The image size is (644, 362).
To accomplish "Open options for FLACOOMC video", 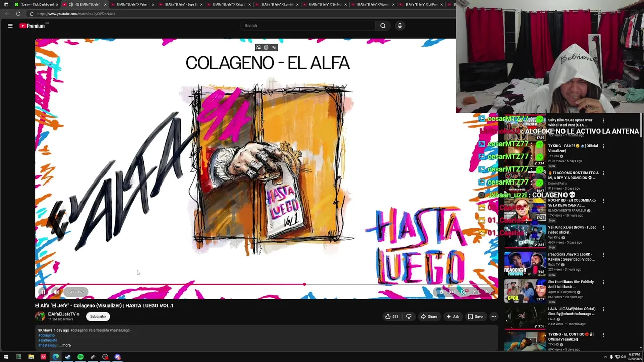I will tap(603, 173).
